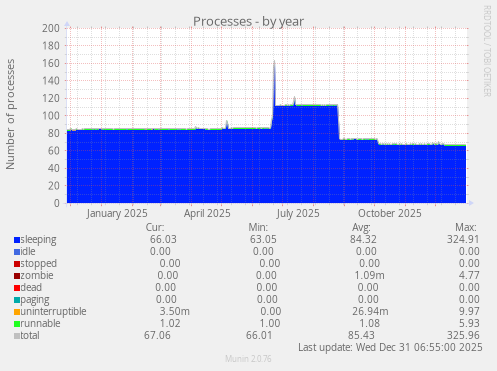
Task: Click zombie average value 1.09m
Action: click(369, 275)
